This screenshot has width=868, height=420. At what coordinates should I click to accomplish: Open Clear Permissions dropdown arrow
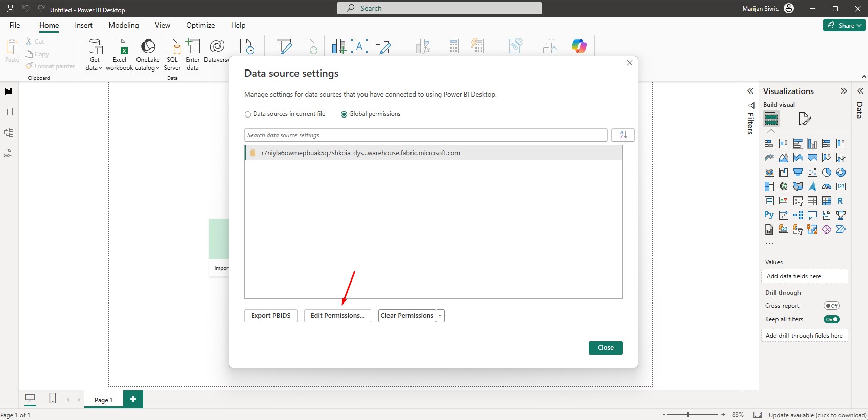(440, 316)
